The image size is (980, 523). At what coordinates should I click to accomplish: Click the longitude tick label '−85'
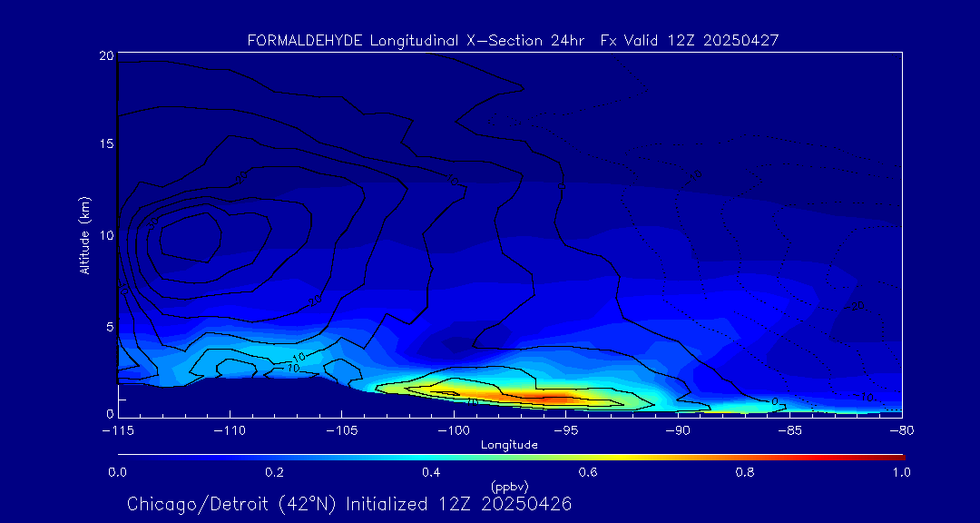pos(790,431)
